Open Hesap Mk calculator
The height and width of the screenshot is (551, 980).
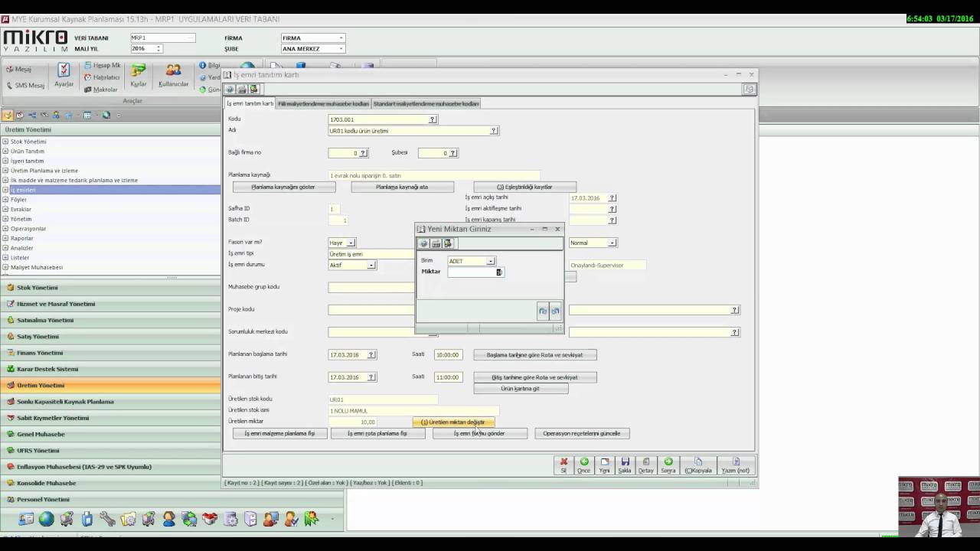point(102,65)
